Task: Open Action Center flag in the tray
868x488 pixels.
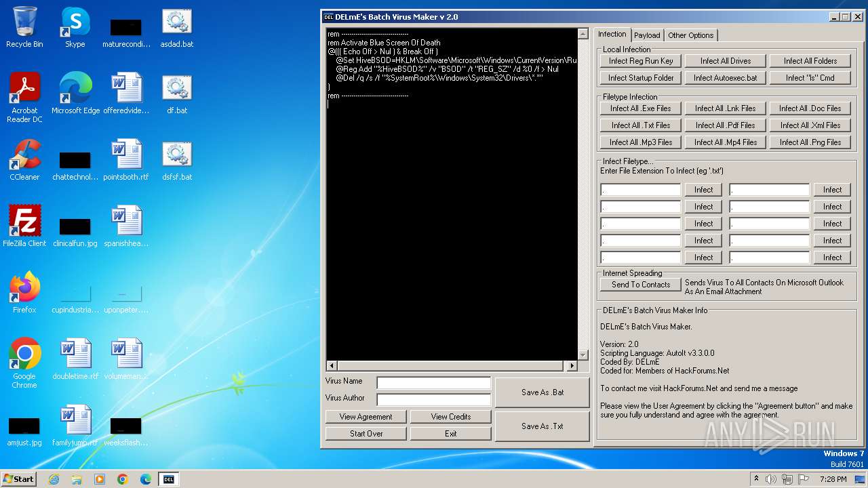Action: [x=804, y=479]
